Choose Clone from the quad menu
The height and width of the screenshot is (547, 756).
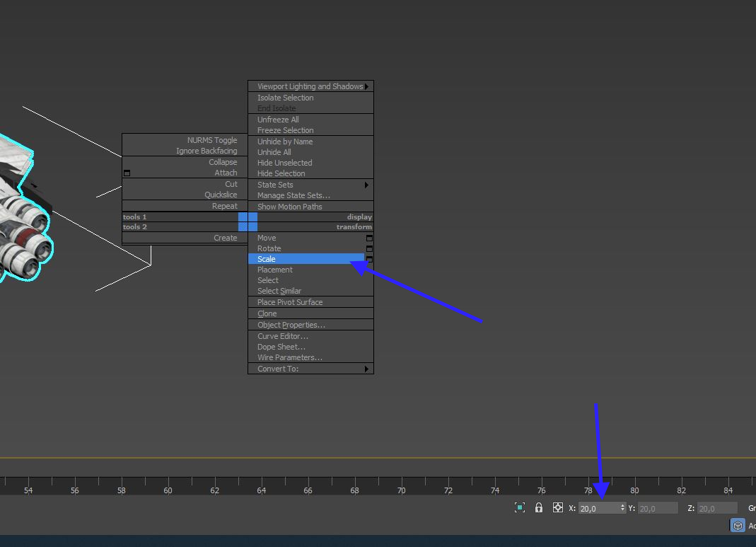point(267,313)
